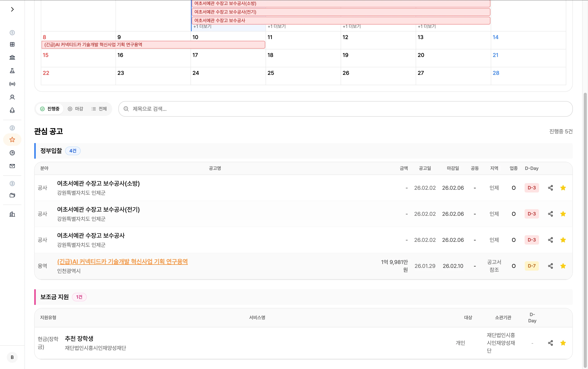
Task: Focus the 제목으로 검색 search field
Action: pyautogui.click(x=345, y=109)
